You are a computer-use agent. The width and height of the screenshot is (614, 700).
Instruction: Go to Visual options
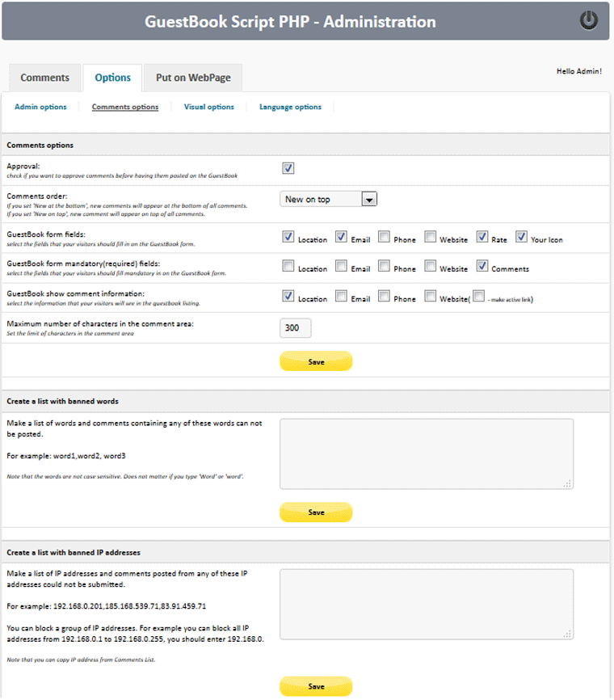(x=208, y=105)
